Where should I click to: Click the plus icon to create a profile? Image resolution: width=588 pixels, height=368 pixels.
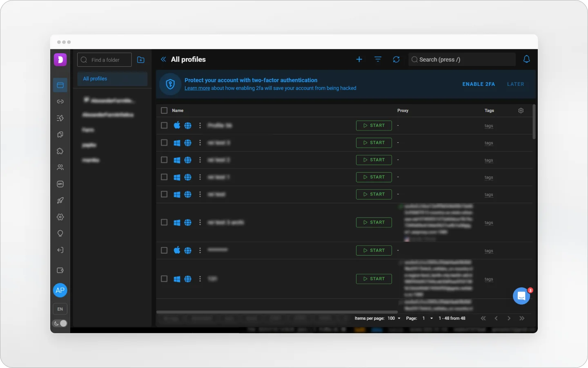coord(359,60)
